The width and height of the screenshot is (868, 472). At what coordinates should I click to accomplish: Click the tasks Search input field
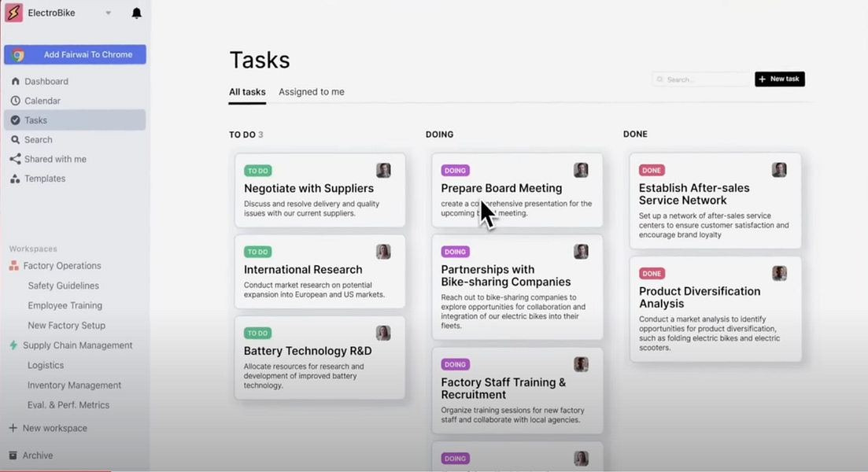point(701,79)
